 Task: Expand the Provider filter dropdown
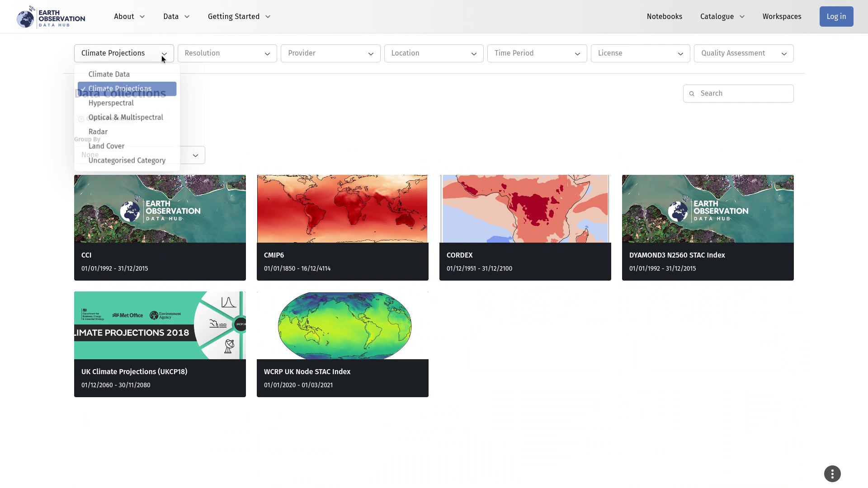point(330,53)
